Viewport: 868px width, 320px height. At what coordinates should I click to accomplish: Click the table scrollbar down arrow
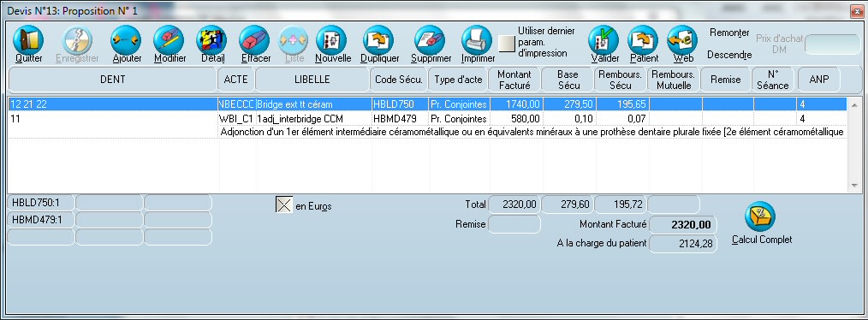pyautogui.click(x=853, y=185)
